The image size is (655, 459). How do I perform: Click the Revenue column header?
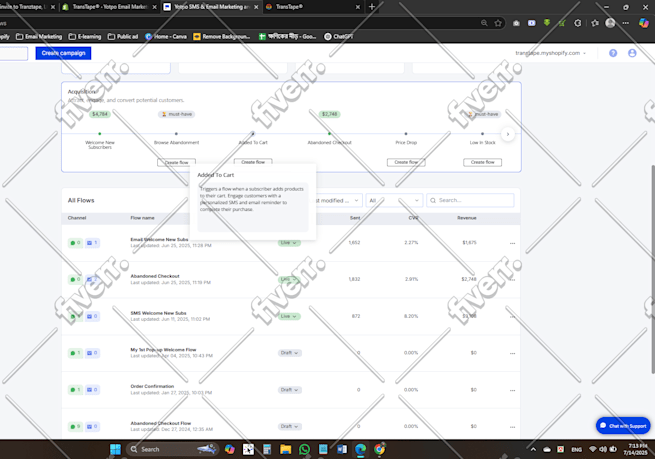467,218
